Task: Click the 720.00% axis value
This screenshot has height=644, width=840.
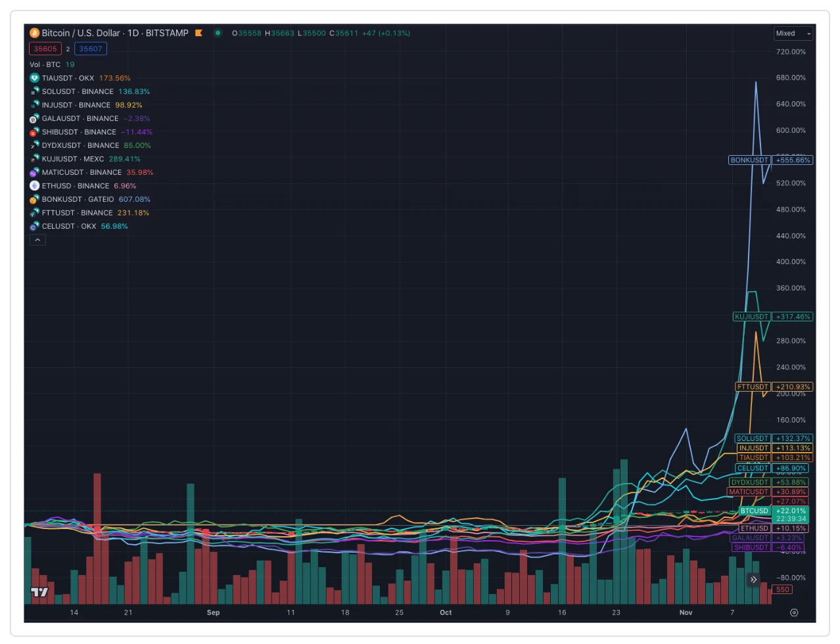Action: pos(791,52)
